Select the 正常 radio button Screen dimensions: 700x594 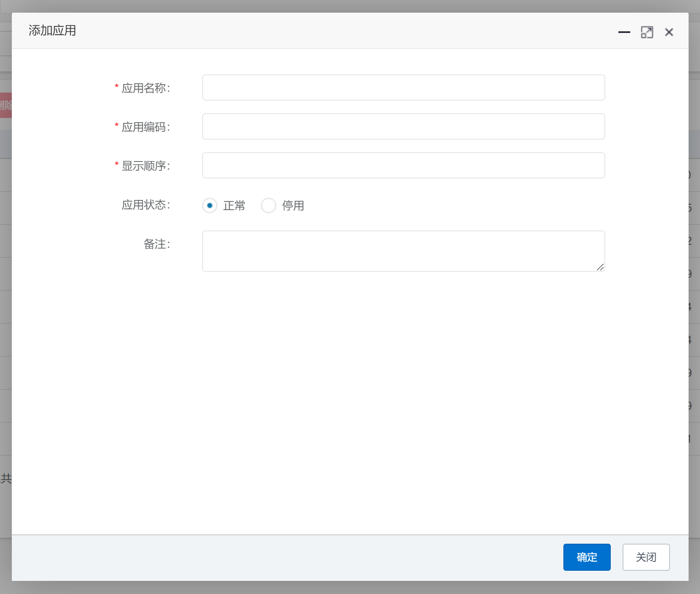tap(210, 205)
